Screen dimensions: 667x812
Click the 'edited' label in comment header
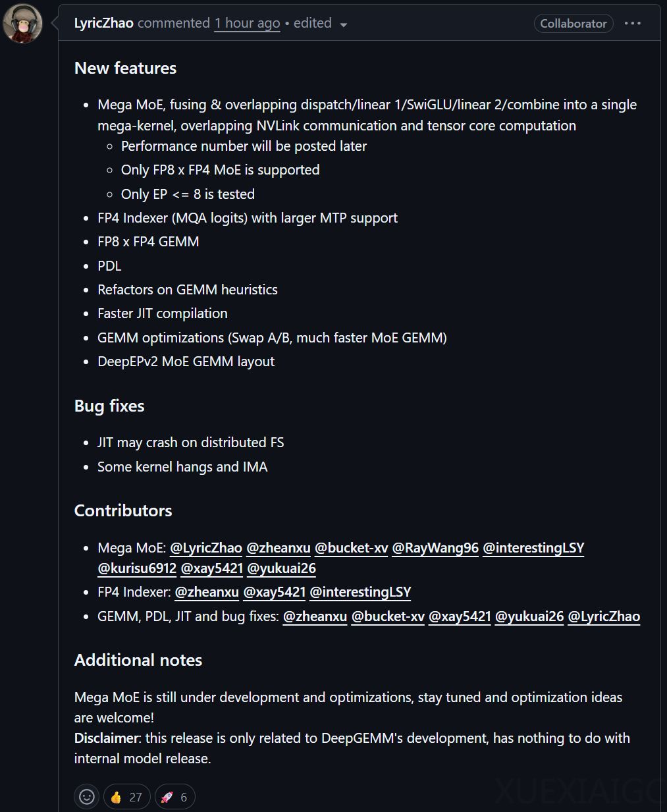313,23
